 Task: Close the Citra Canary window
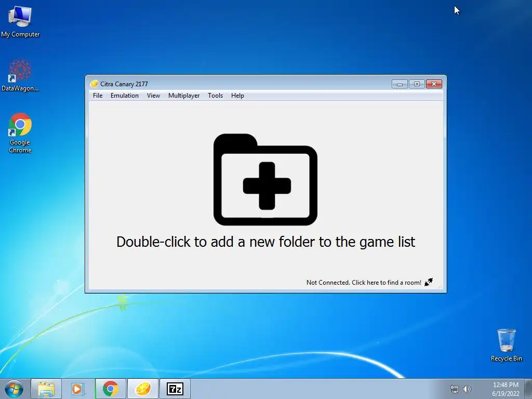pyautogui.click(x=434, y=84)
